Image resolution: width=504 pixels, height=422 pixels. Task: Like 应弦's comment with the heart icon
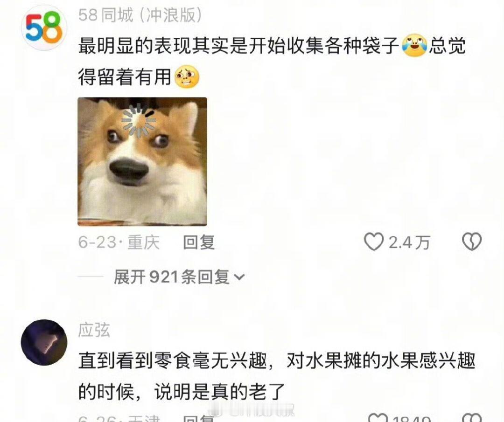point(378,418)
